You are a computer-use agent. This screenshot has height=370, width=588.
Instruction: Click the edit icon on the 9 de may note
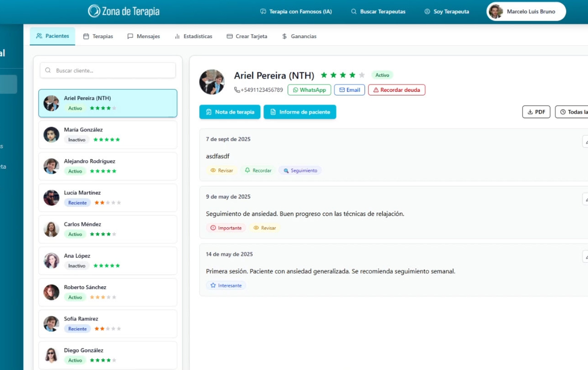[x=586, y=199]
